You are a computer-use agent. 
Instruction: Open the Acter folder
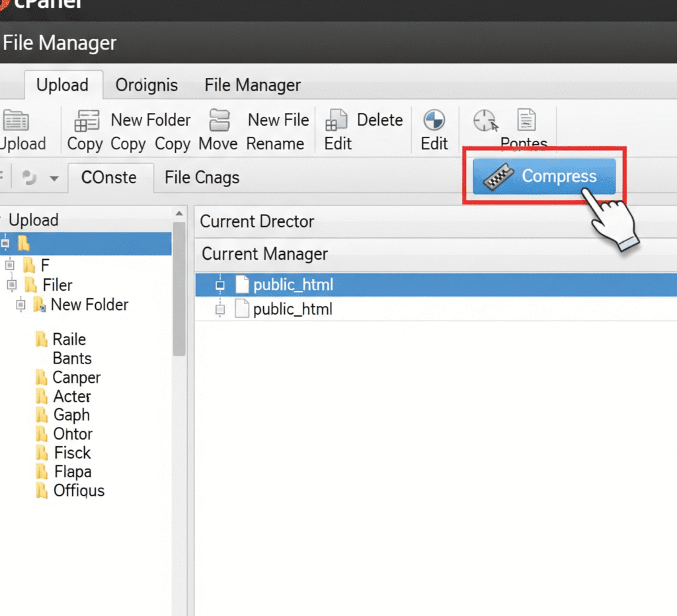coord(72,397)
